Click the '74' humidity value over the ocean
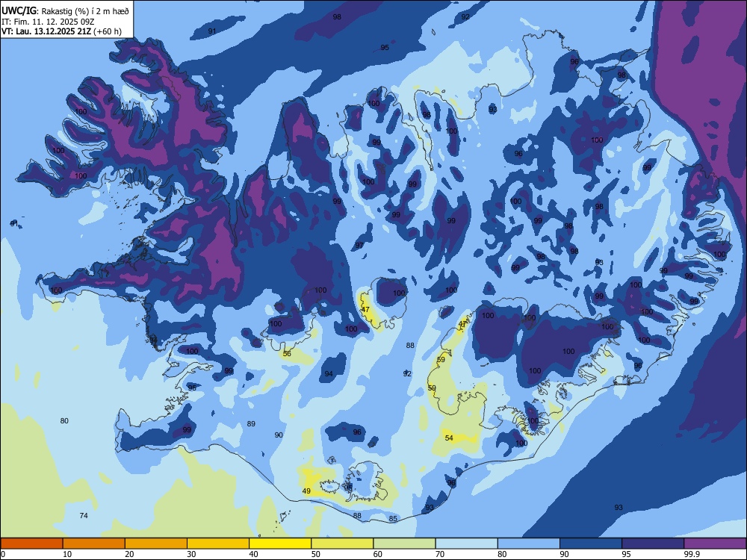 [84, 516]
